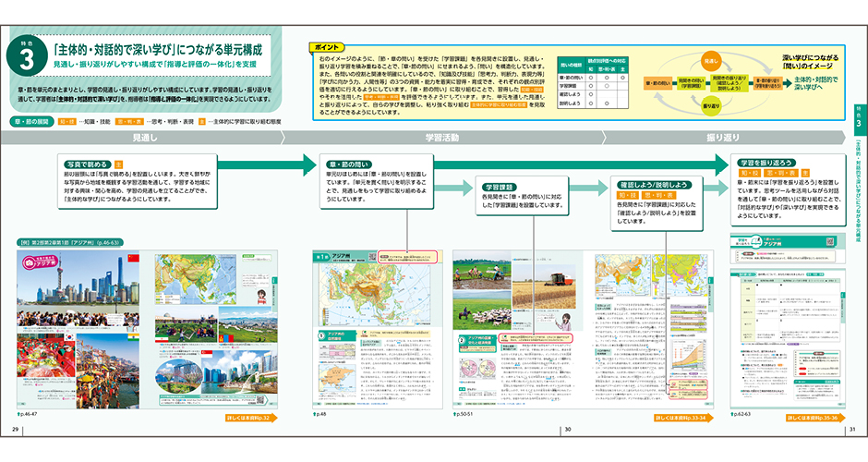Image resolution: width=868 pixels, height=462 pixels.
Task: Click the big green arrow toward 章・節の問い box
Action: 268,165
